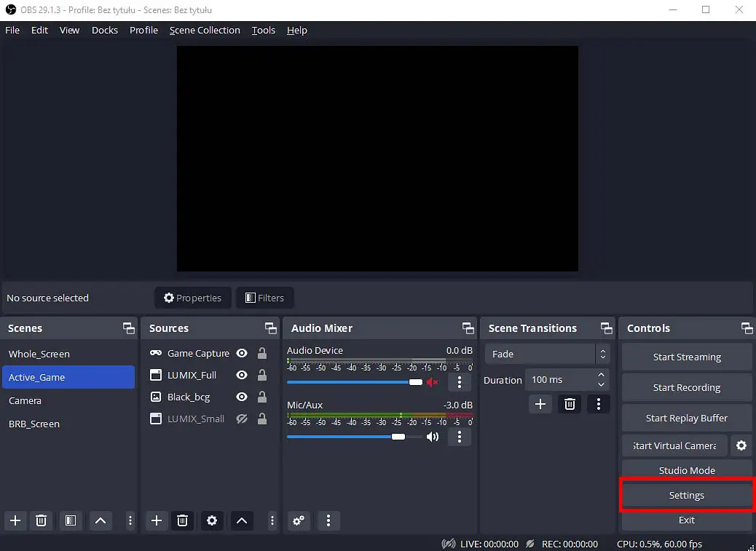Select the LUMIX_Small source row
The height and width of the screenshot is (551, 756).
tap(210, 419)
